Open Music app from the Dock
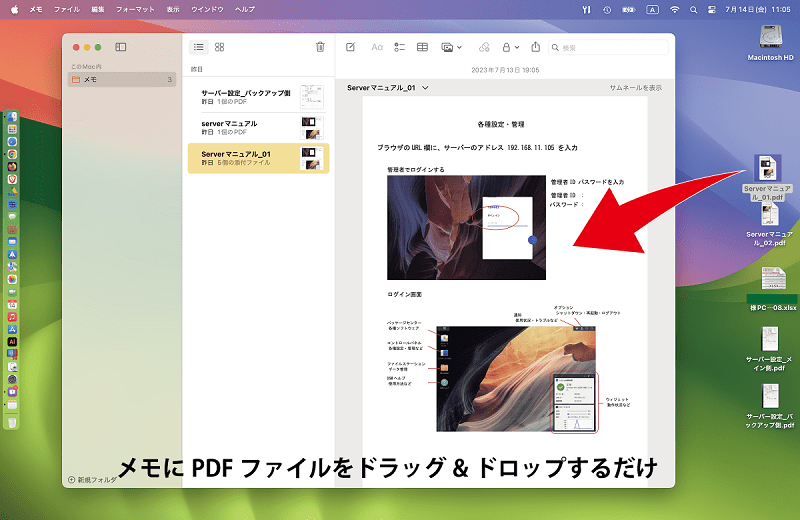Screen dimensions: 800x520 tap(12, 317)
